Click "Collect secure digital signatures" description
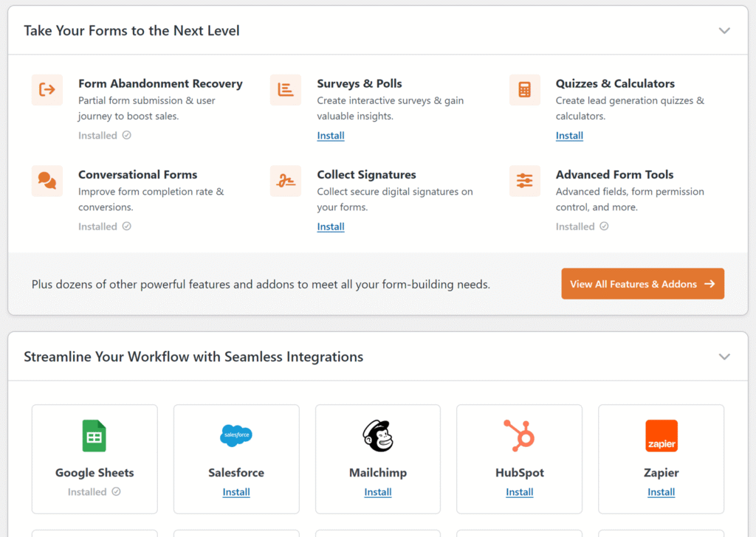This screenshot has height=537, width=756. coord(395,199)
